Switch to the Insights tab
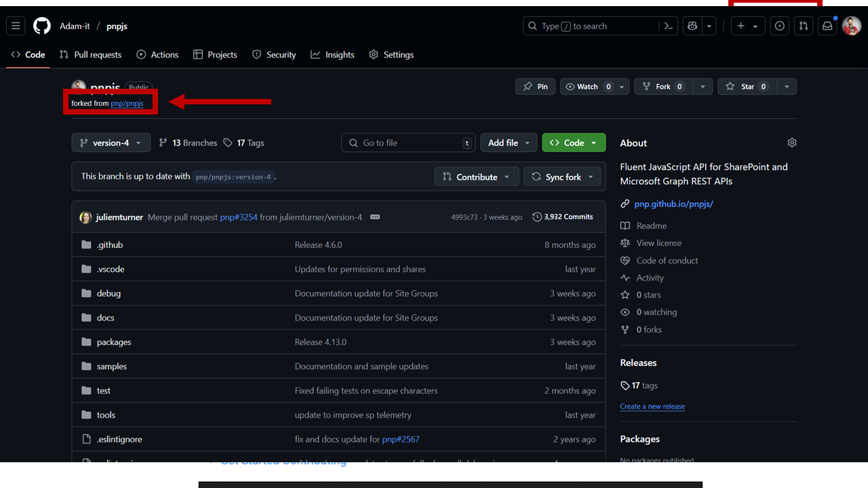The height and width of the screenshot is (488, 868). (x=332, y=55)
